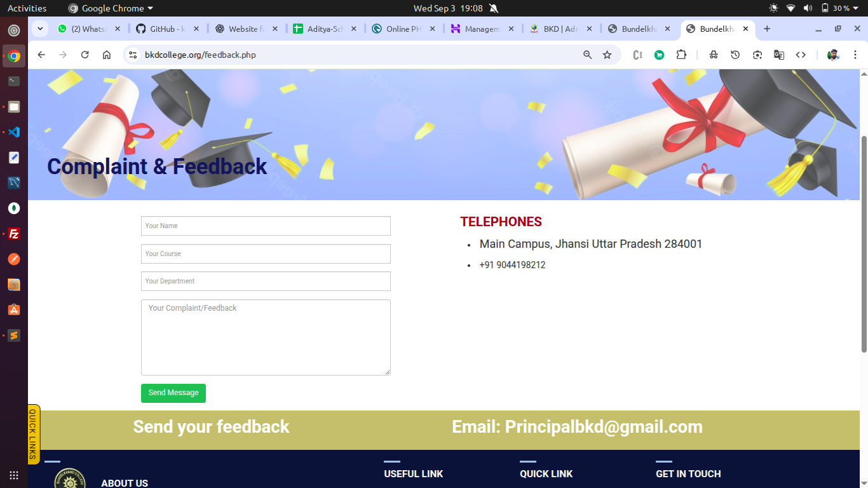Switch to the WhatsApp tab

(x=89, y=29)
